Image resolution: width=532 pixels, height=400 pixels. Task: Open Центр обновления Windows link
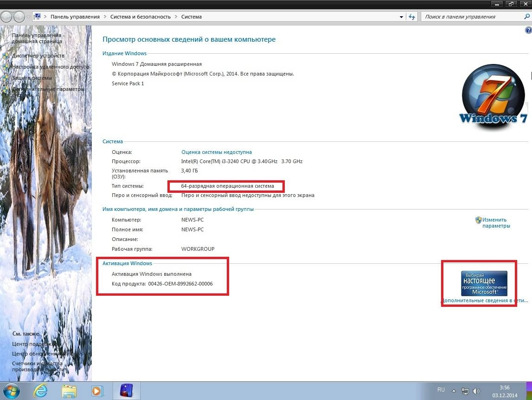47,354
